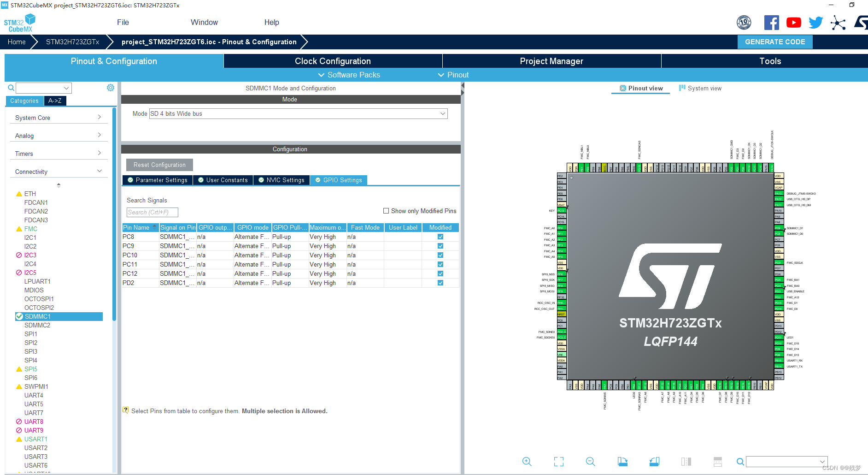
Task: Zoom in on the chip pinout view
Action: 527,462
